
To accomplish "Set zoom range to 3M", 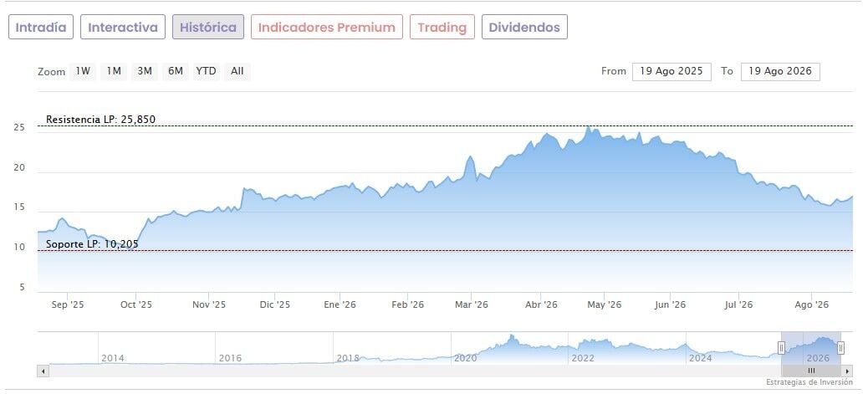I will tap(145, 71).
